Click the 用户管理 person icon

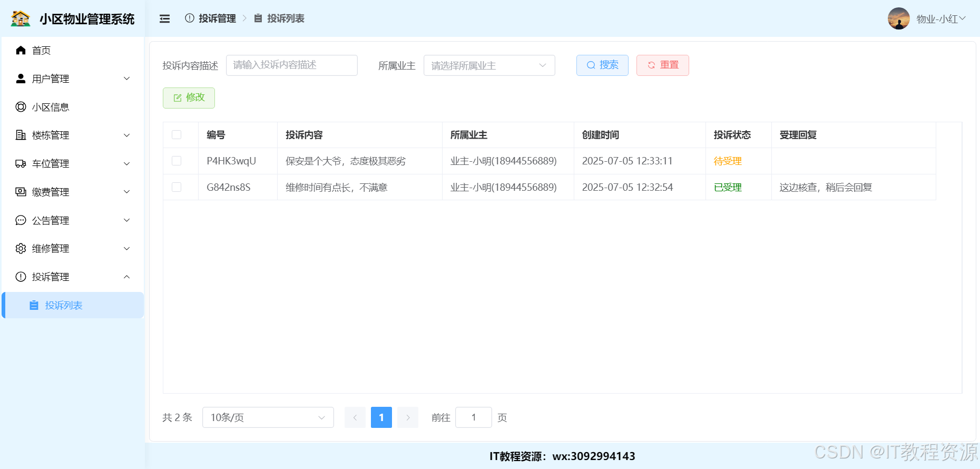click(x=21, y=79)
